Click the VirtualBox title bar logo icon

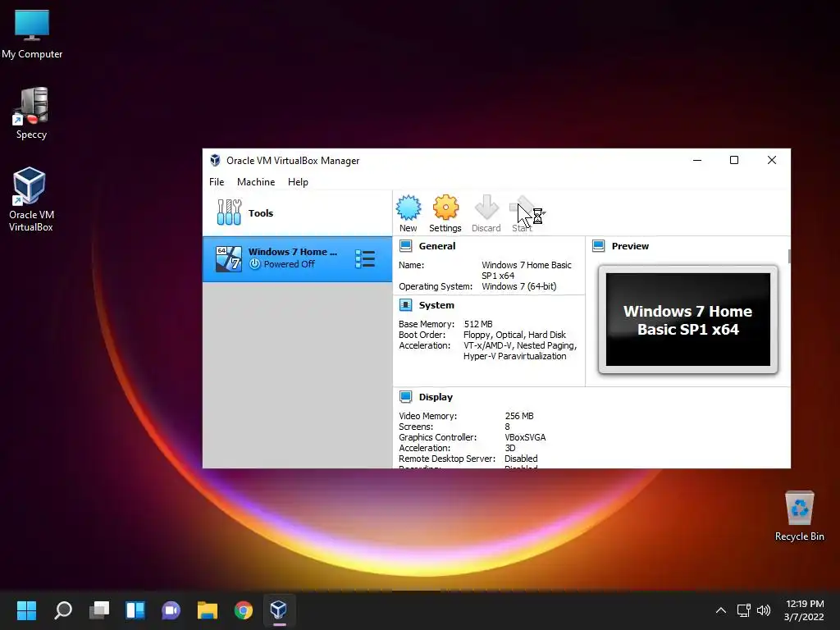pos(215,160)
